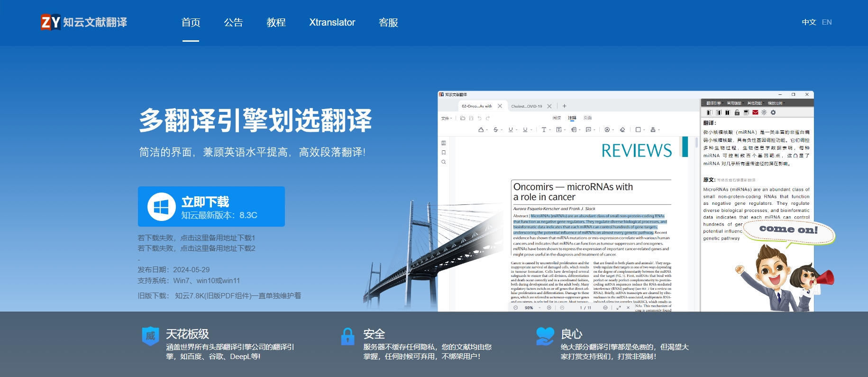The image size is (868, 377).
Task: Open the 常用链接 dropdown menu
Action: pyautogui.click(x=735, y=103)
